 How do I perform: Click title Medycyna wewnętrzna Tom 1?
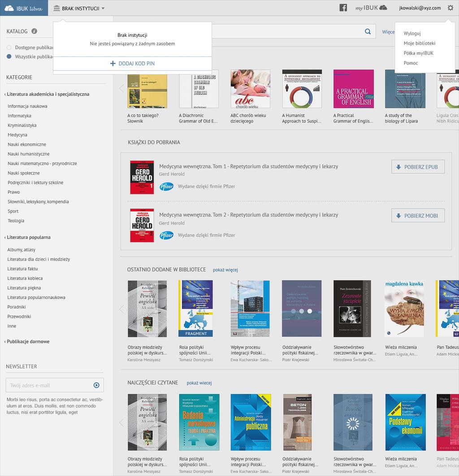[248, 166]
